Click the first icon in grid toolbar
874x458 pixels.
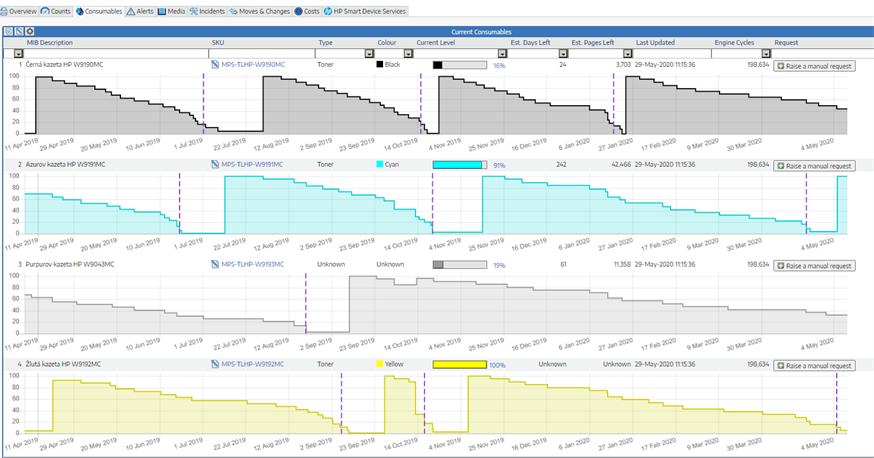pos(8,32)
